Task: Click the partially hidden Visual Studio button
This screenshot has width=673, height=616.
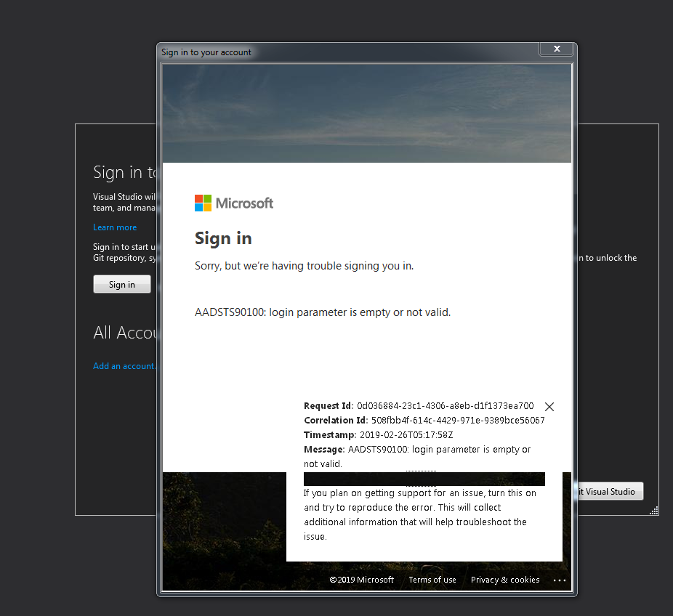Action: pos(610,492)
